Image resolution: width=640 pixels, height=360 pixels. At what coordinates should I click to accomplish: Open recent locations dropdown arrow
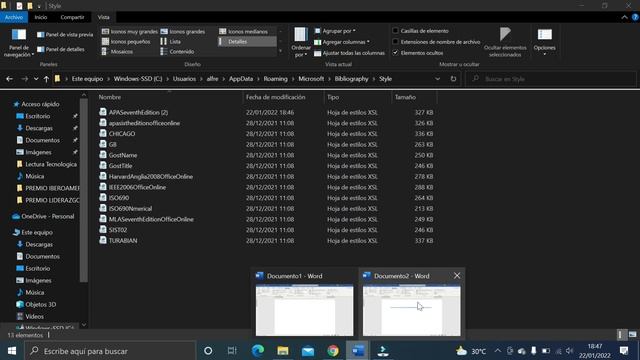click(36, 79)
